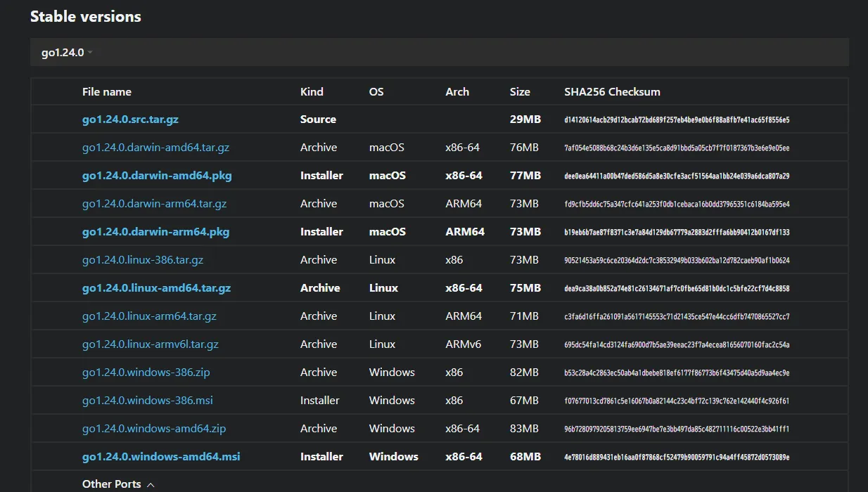This screenshot has height=492, width=868.
Task: Click the Other Ports chevron arrow
Action: click(151, 484)
